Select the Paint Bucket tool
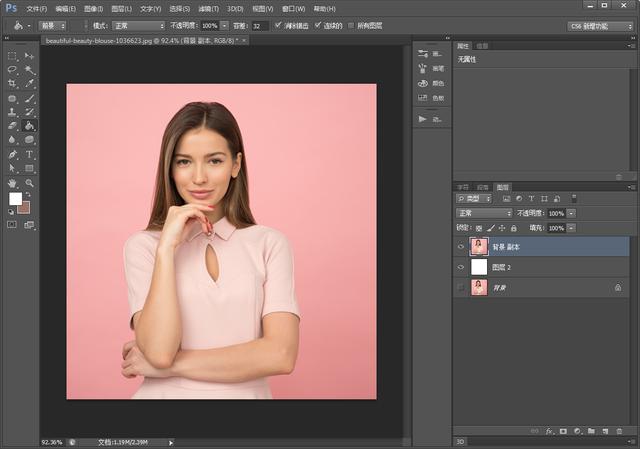Screen dimensions: 640x449 (29, 126)
